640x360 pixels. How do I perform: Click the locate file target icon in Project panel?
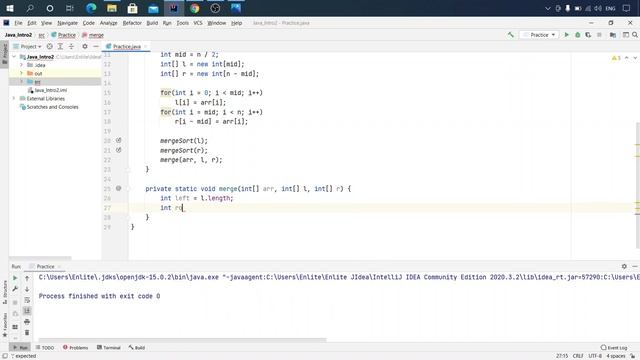pos(49,47)
